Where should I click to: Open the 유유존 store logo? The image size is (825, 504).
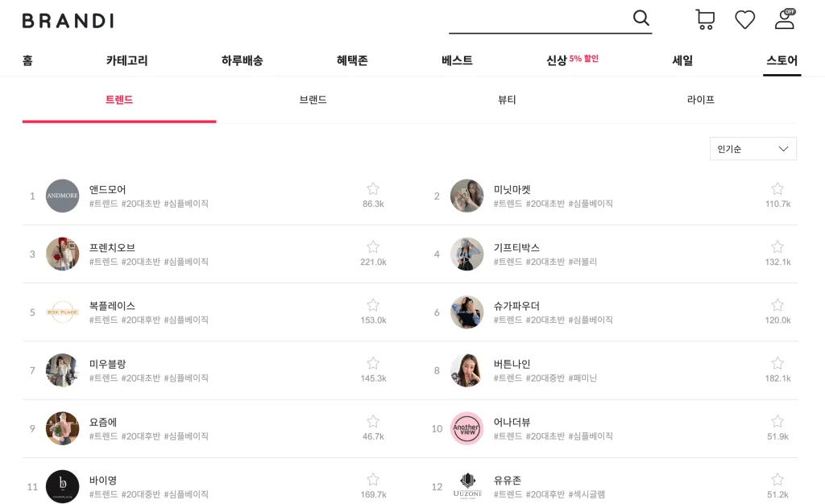(467, 486)
